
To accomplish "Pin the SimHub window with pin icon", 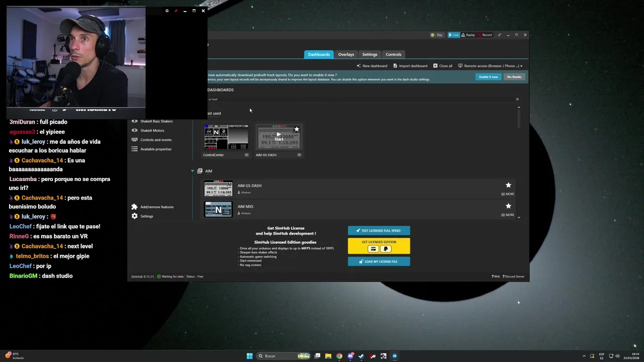I will [x=500, y=35].
